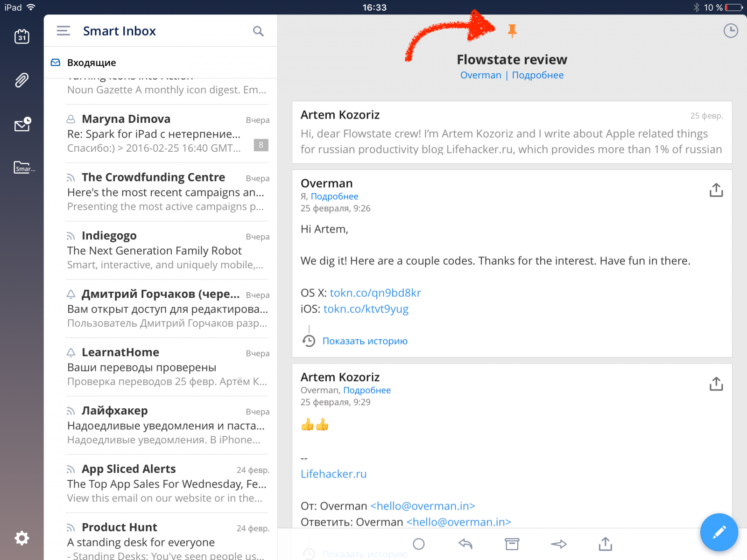Screen dimensions: 747x560
Task: Tap person icon beside Maryna Dimova
Action: coord(70,119)
